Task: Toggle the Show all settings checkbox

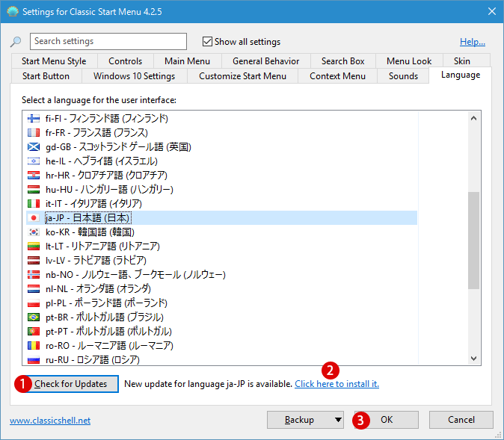Action: click(207, 41)
